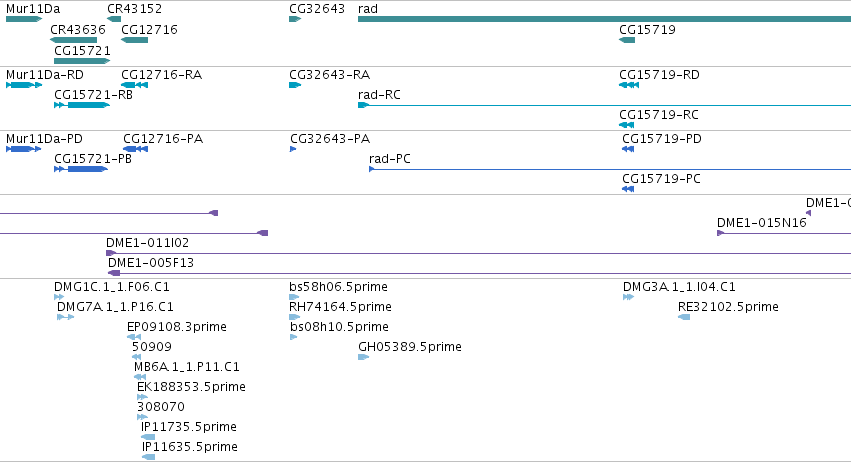The height and width of the screenshot is (462, 851).
Task: Select the CG15721-PB protein glyph
Action: [x=81, y=169]
